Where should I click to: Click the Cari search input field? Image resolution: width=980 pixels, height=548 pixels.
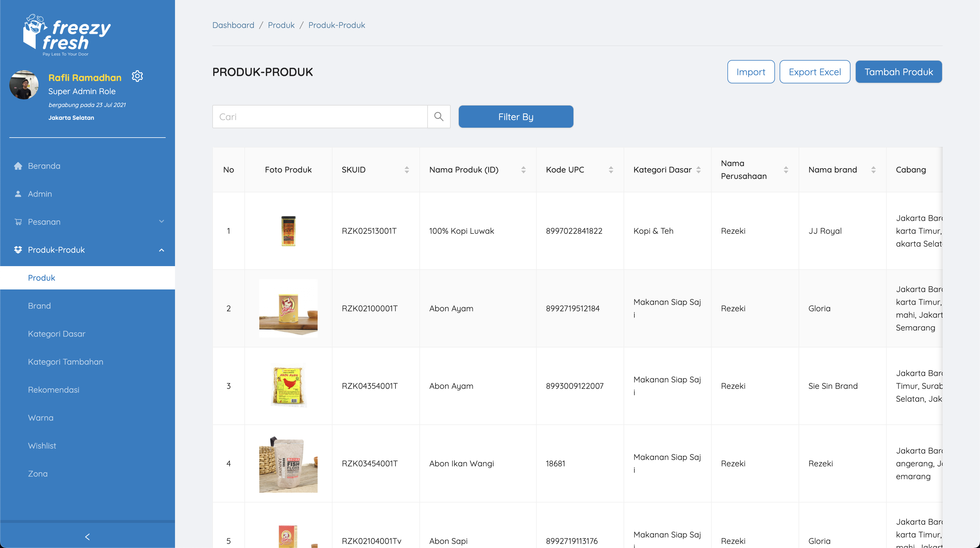(320, 117)
